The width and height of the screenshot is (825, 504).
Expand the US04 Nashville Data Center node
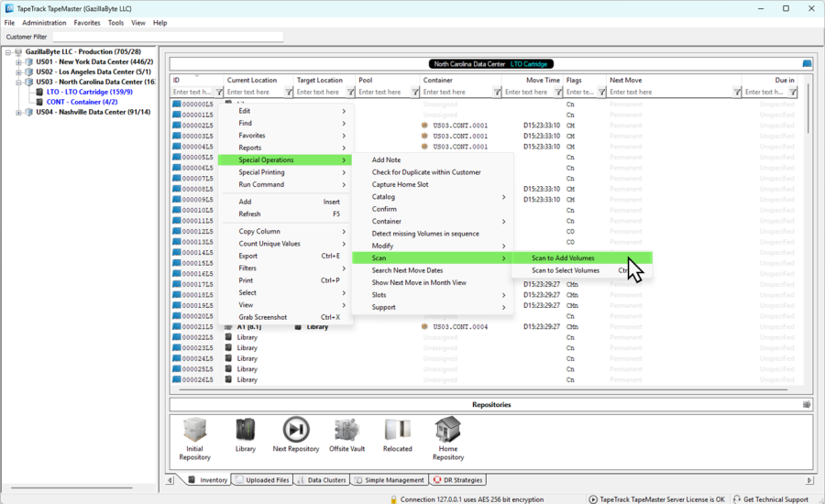[x=18, y=112]
